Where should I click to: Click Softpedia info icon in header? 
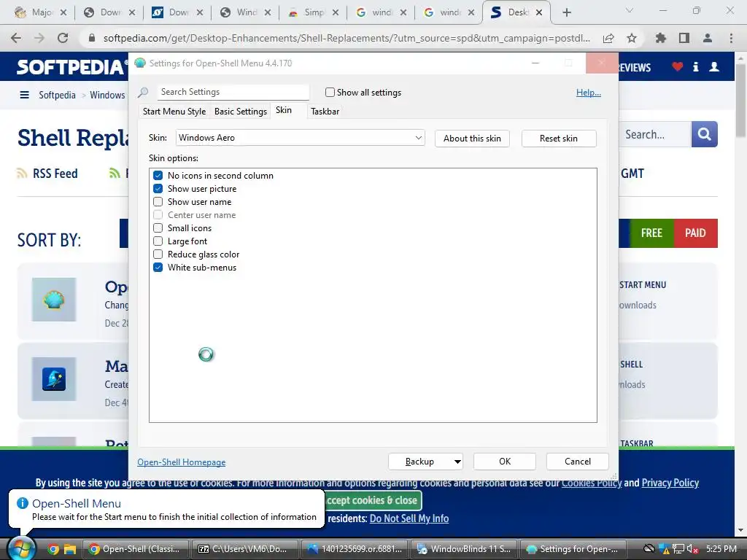pyautogui.click(x=695, y=66)
